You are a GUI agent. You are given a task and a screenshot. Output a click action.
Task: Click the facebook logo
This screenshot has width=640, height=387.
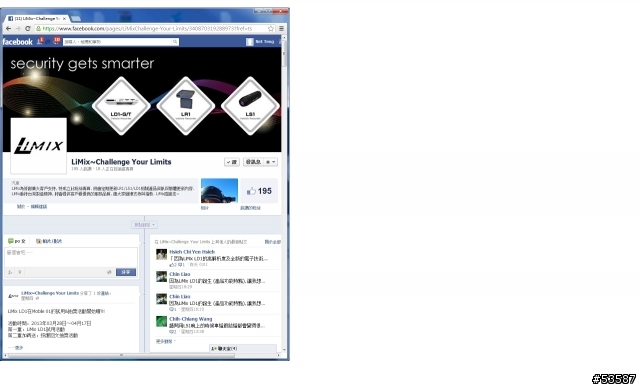coord(17,42)
